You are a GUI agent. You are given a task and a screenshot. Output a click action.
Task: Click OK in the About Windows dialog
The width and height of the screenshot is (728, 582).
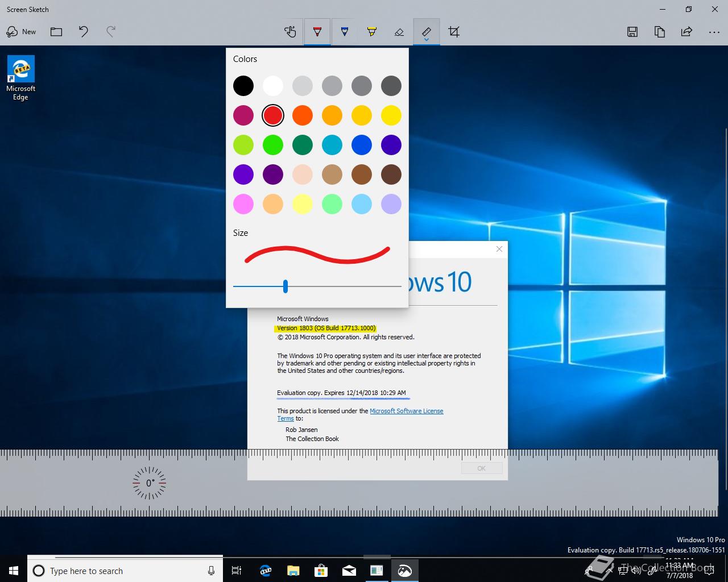pyautogui.click(x=482, y=468)
